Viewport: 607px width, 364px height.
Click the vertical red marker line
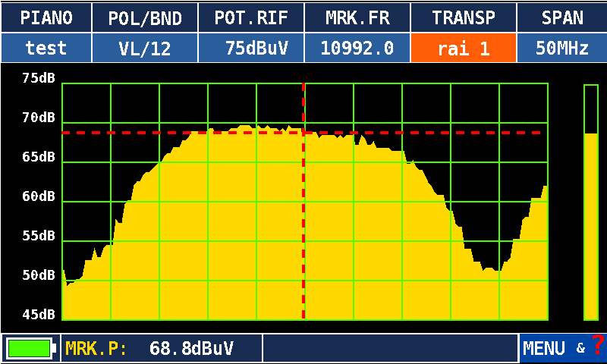click(x=303, y=201)
